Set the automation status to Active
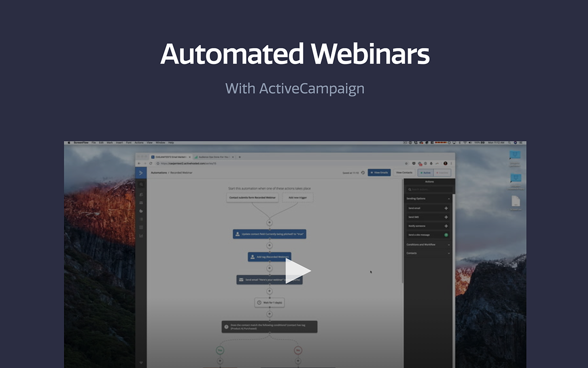This screenshot has width=588, height=368. coord(426,173)
